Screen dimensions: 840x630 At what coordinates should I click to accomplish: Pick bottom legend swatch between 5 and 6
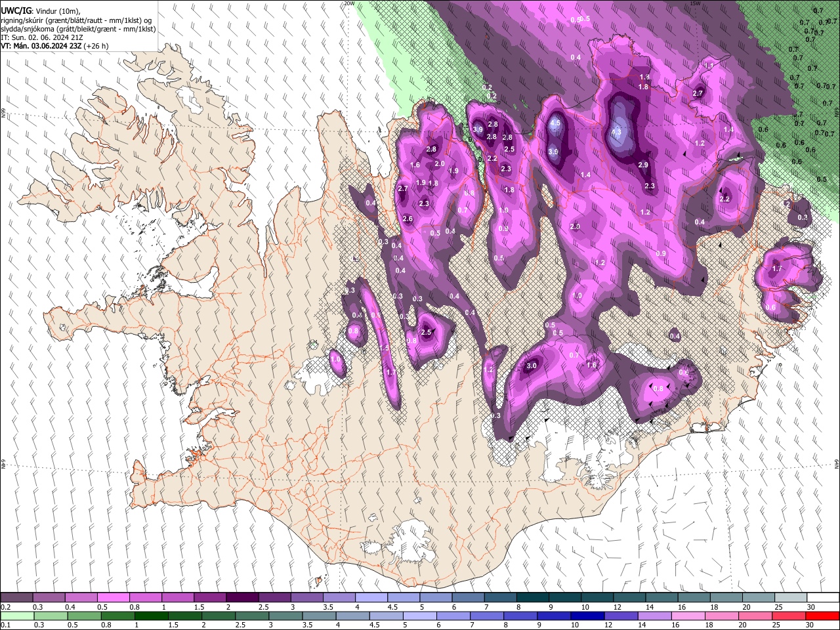coord(419,616)
